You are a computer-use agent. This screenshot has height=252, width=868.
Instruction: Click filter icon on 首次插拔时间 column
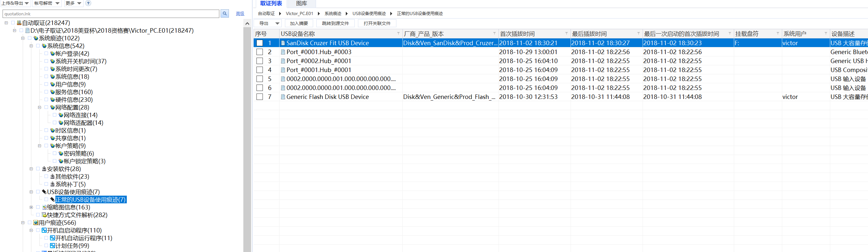566,34
